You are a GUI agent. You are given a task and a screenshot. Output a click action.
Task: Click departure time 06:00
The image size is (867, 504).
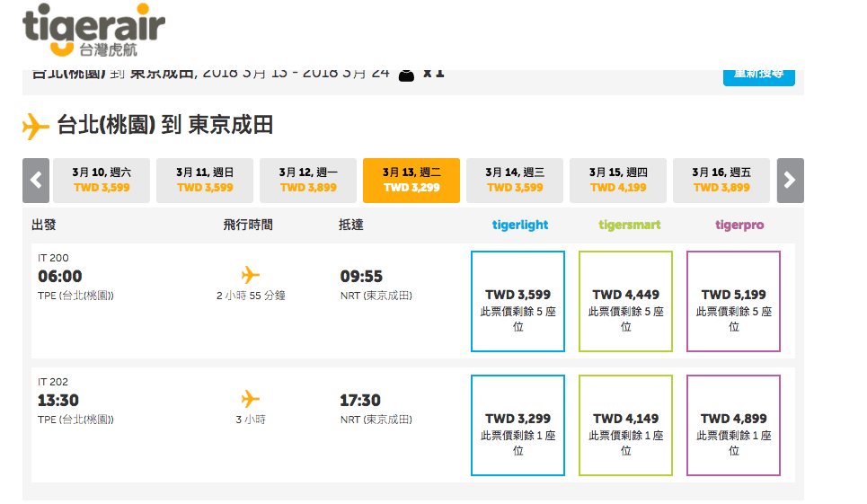pos(59,277)
